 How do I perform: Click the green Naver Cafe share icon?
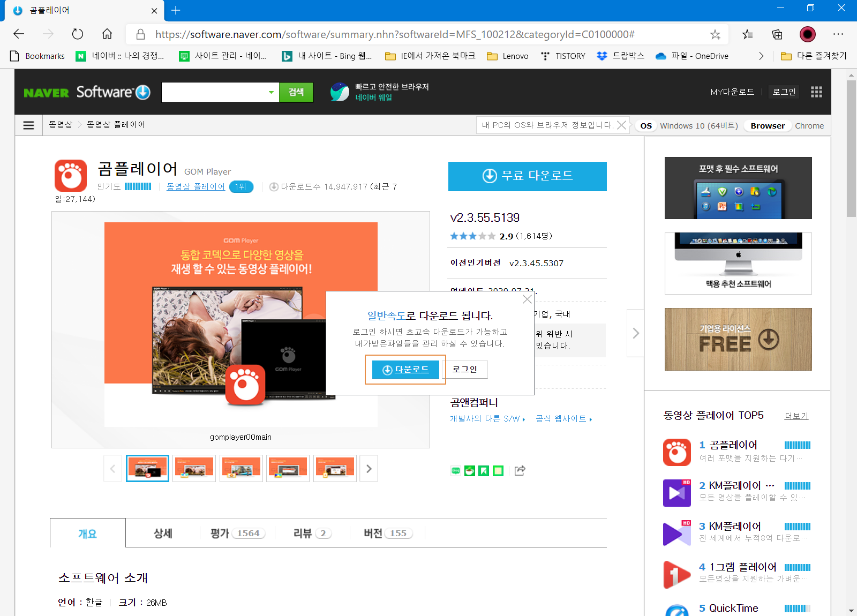click(470, 471)
